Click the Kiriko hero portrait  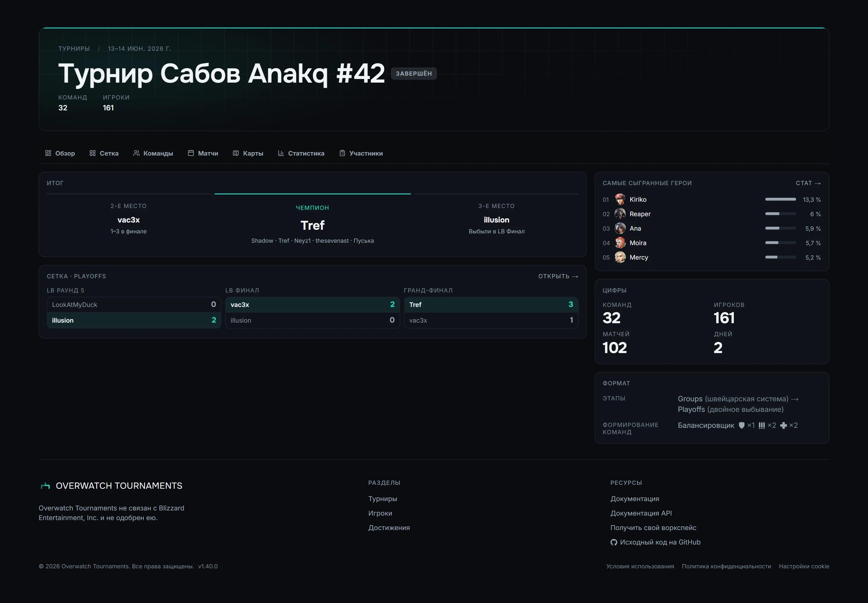point(620,199)
